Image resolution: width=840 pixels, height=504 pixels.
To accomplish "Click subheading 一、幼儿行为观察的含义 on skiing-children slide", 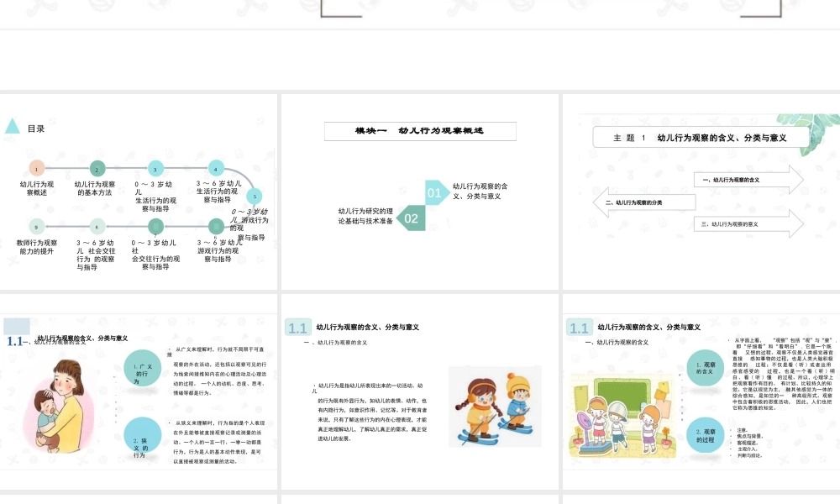I will point(335,342).
